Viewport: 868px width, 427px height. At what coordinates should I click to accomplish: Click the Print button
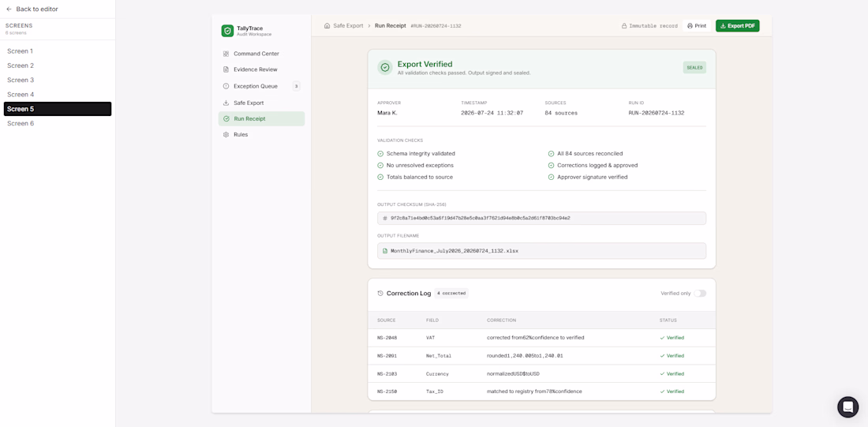697,26
